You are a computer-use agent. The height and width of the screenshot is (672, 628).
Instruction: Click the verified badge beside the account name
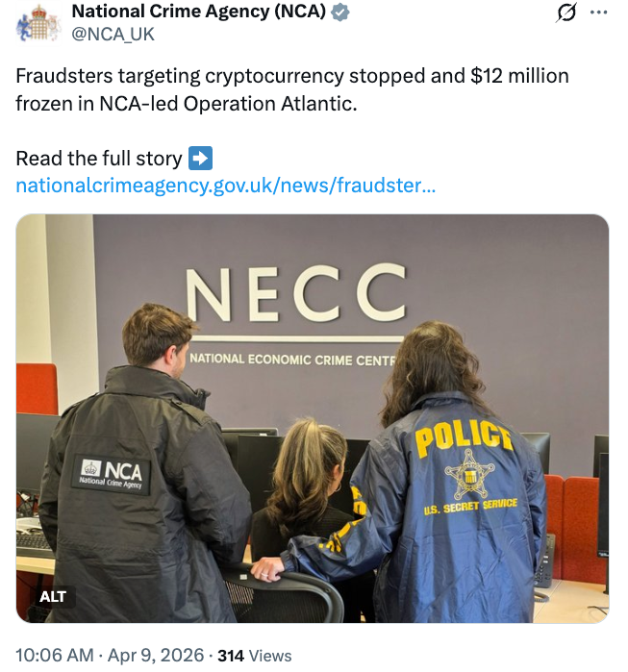click(340, 12)
